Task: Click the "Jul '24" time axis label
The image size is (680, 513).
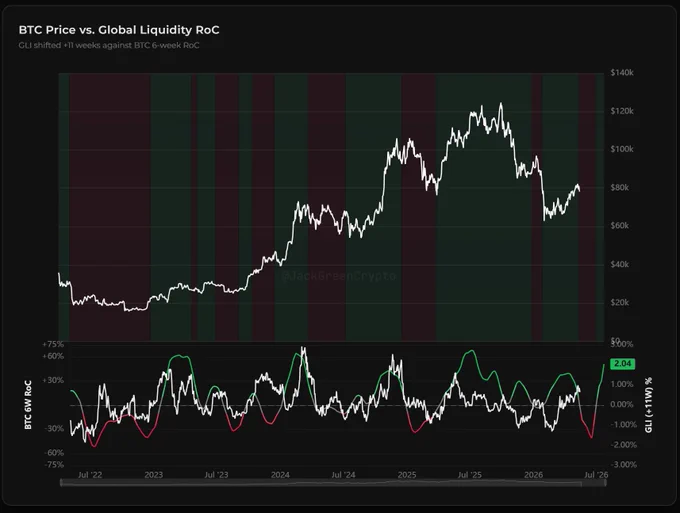Action: coord(343,474)
